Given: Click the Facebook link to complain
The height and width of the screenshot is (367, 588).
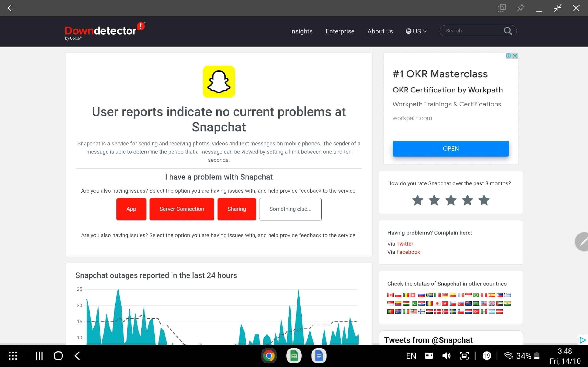Looking at the screenshot, I should (408, 252).
